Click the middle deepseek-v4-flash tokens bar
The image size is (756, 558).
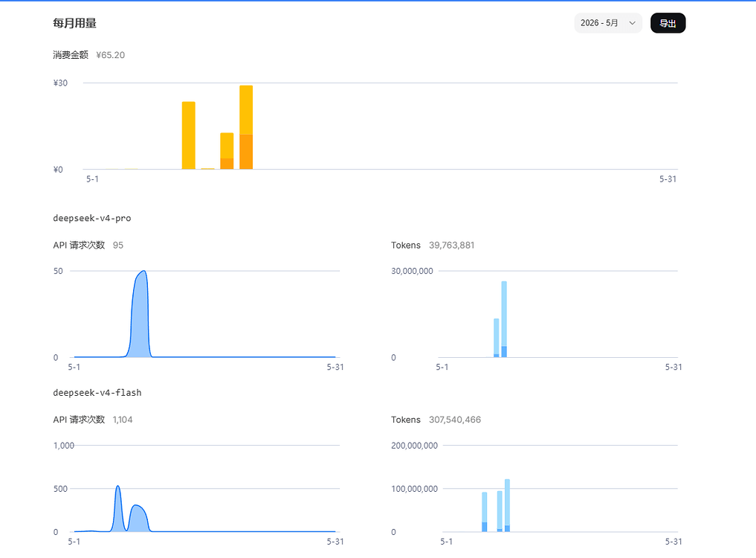click(x=500, y=511)
